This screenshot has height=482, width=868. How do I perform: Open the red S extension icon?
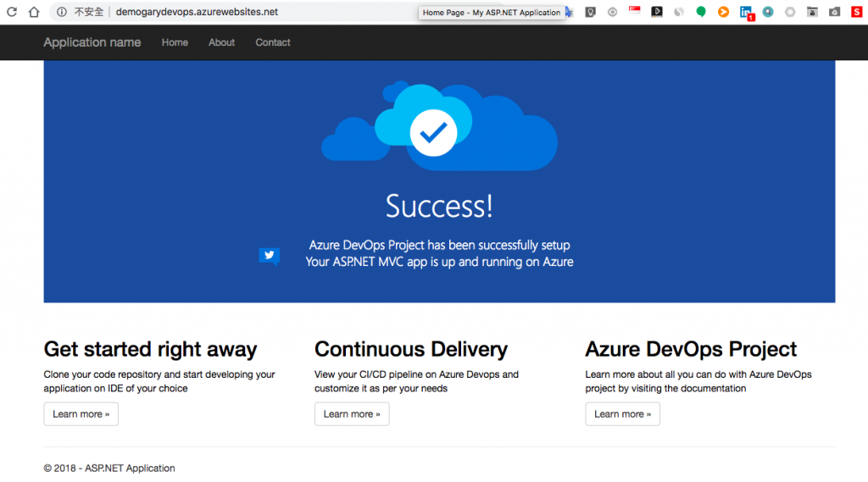coord(856,12)
